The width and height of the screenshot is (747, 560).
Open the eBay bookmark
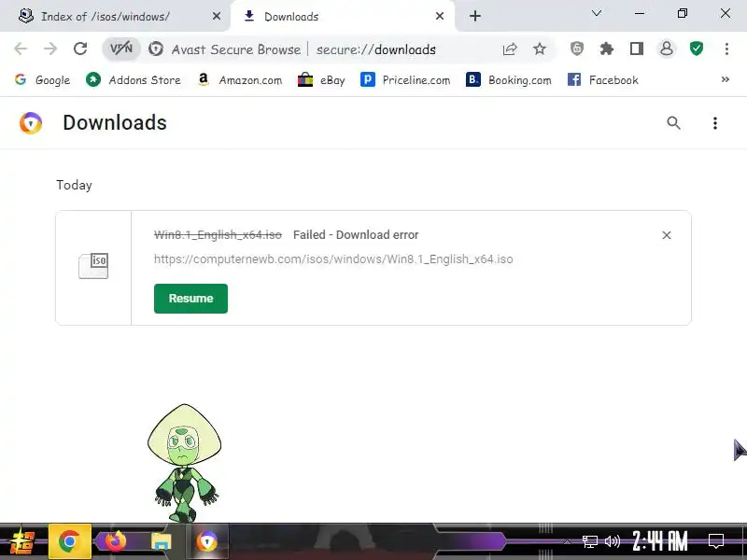point(321,80)
